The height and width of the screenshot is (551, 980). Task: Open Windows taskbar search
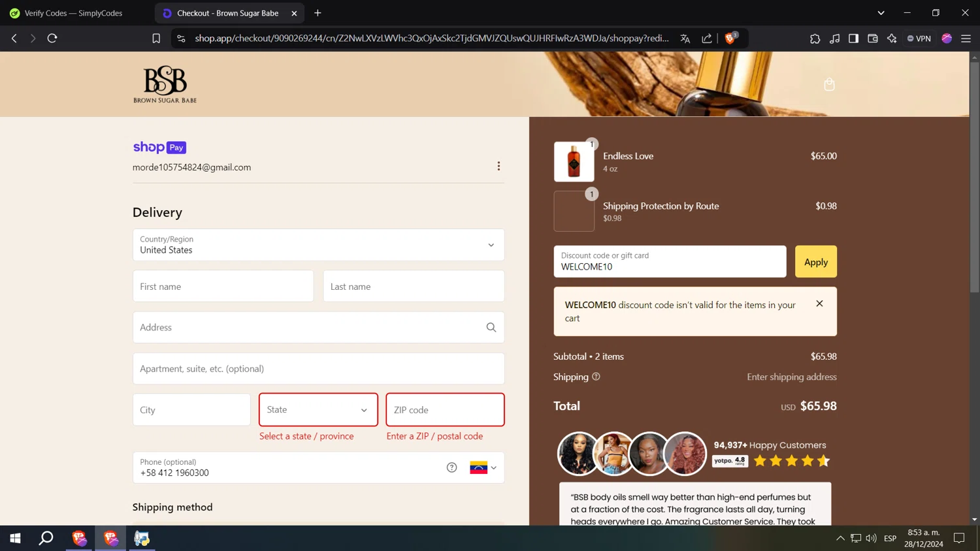(x=46, y=538)
